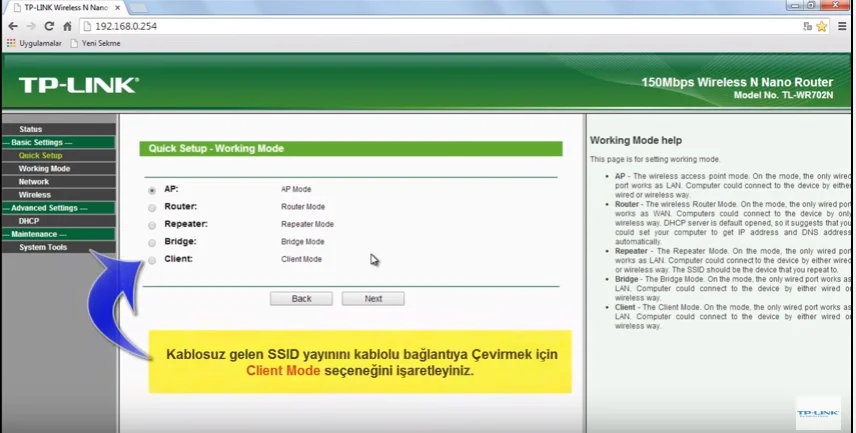Viewport: 856px width, 433px height.
Task: Select the Client working mode radio button
Action: pos(152,260)
